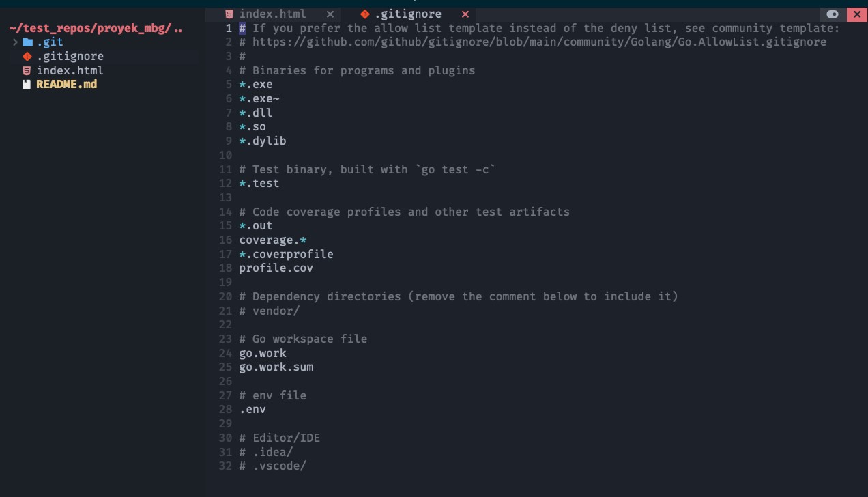
Task: Toggle the theme switch in the top-right corner
Action: (x=833, y=14)
